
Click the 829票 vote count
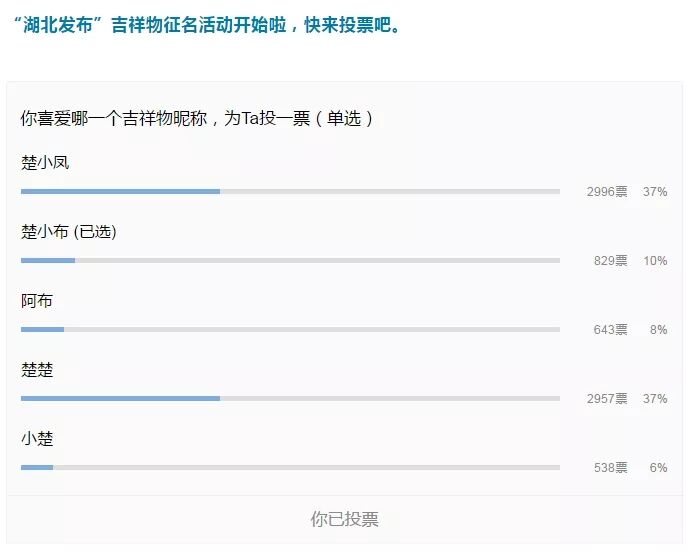[610, 261]
